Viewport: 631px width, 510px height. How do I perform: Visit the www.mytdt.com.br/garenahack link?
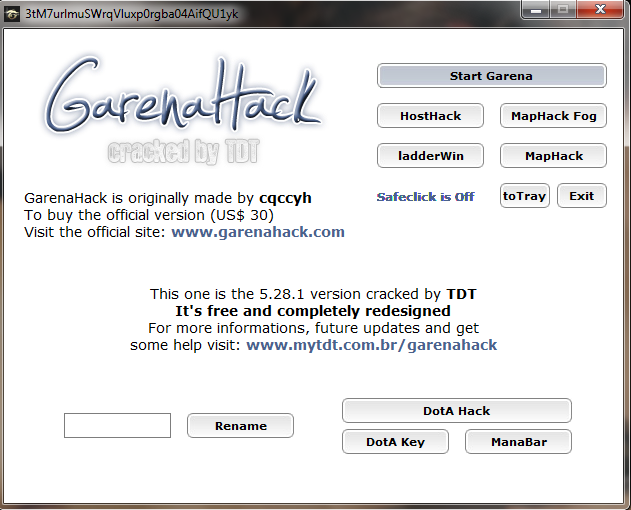[372, 345]
